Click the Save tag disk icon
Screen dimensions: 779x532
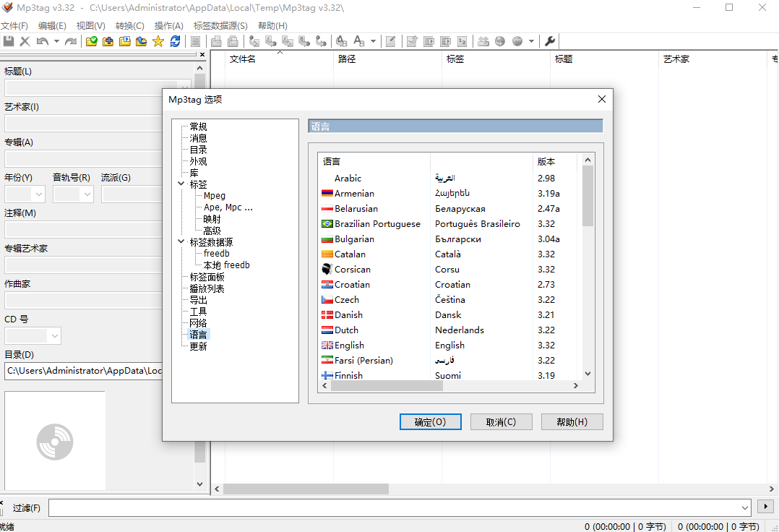(9, 41)
